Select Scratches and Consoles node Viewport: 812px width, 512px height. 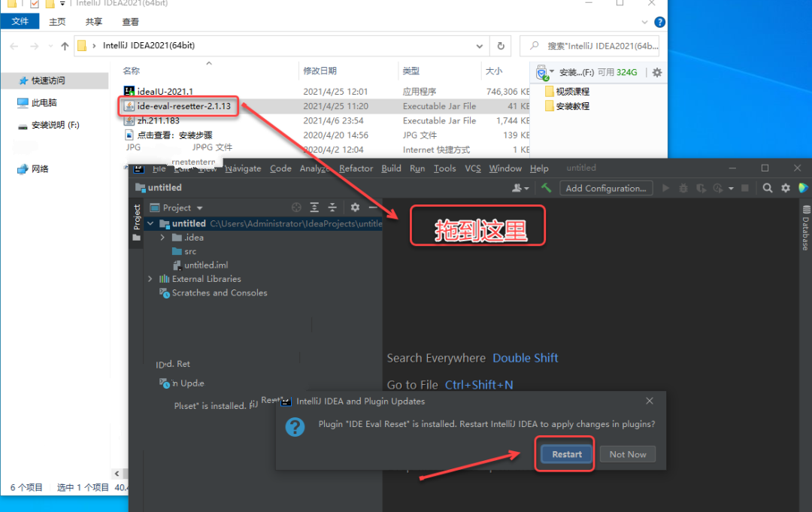click(214, 293)
